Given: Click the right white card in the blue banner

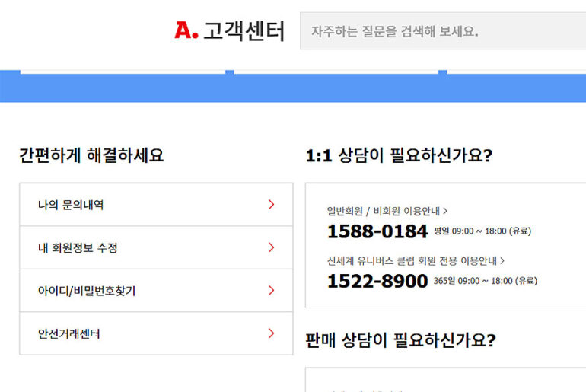Looking at the screenshot, I should (x=516, y=72).
